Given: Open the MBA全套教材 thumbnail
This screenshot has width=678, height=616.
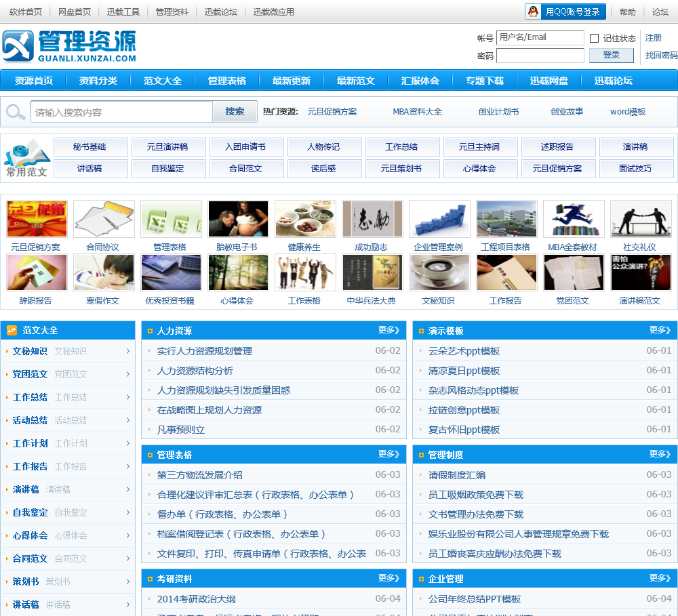Looking at the screenshot, I should [x=574, y=219].
